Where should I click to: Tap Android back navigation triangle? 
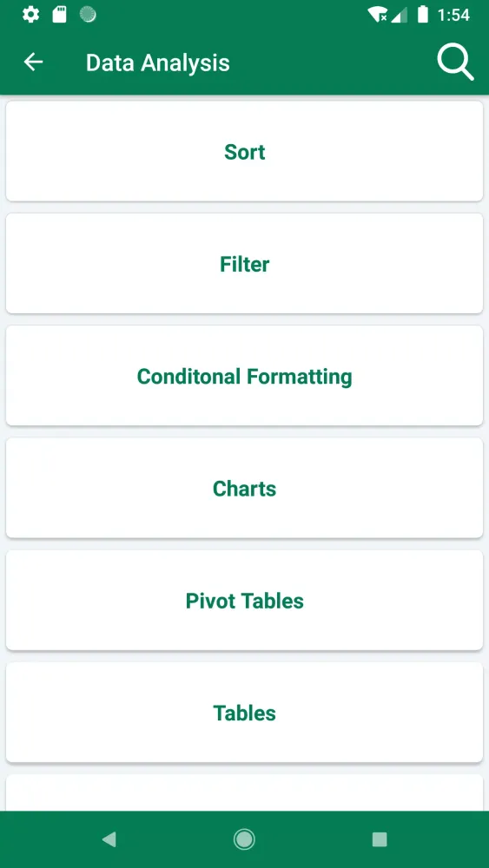tap(109, 839)
